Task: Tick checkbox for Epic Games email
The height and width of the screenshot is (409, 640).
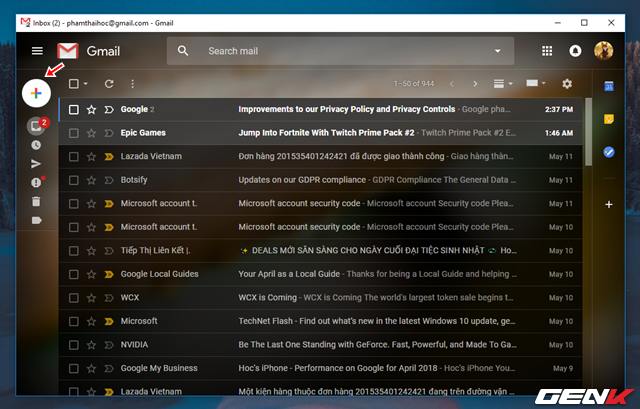Action: click(x=74, y=133)
